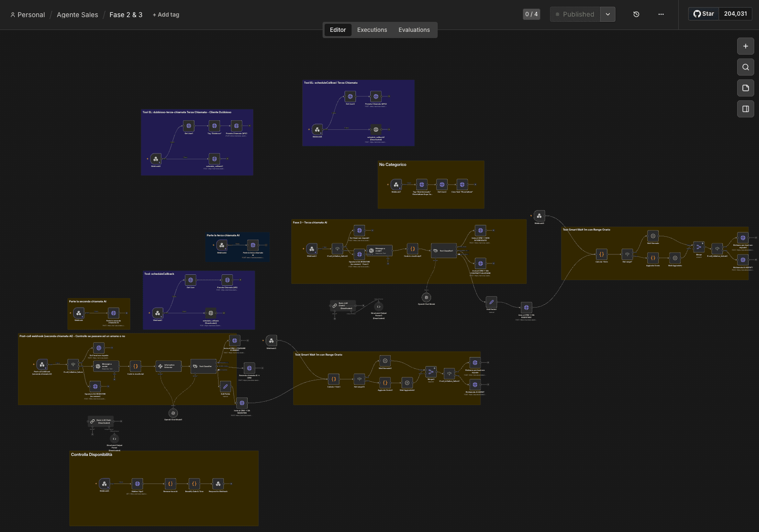Image resolution: width=759 pixels, height=532 pixels.
Task: Select the Webhook7 node in No Categorico
Action: pos(396,184)
